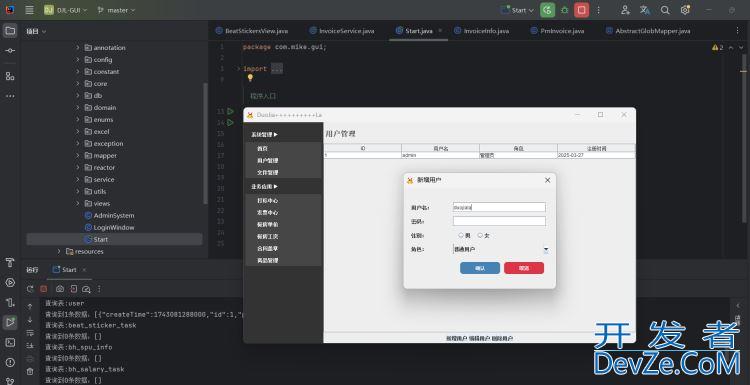
Task: Select the 男 (male) radio button
Action: 461,235
